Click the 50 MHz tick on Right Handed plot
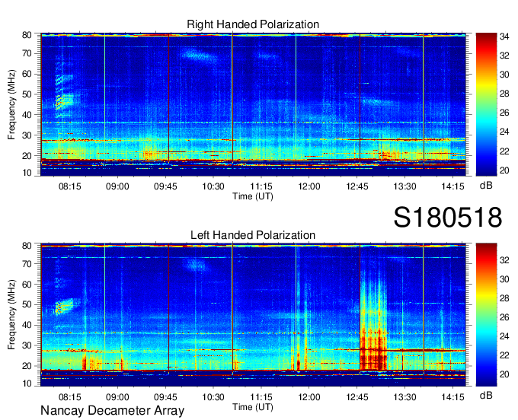 tap(27, 94)
